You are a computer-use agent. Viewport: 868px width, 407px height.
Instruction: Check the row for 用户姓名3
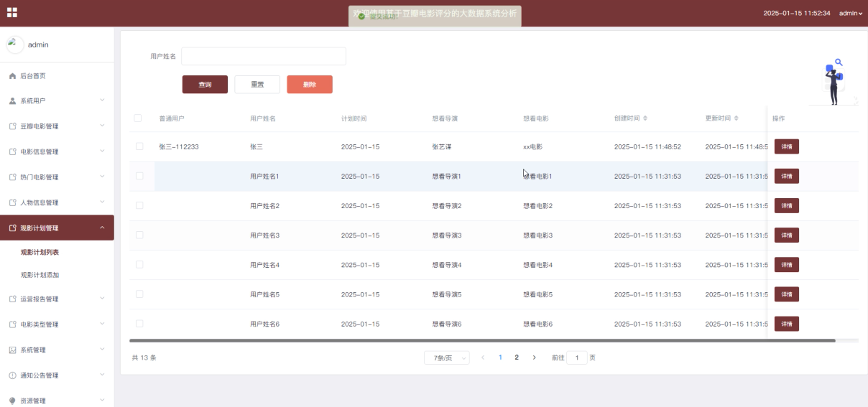click(x=139, y=235)
